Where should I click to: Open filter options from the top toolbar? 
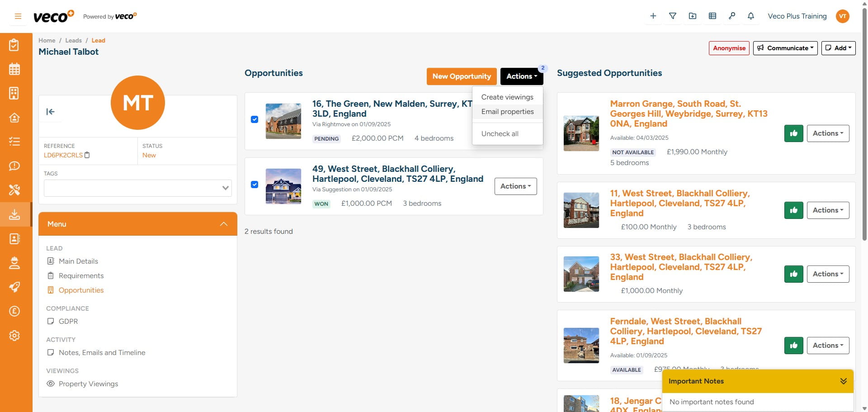click(x=673, y=16)
